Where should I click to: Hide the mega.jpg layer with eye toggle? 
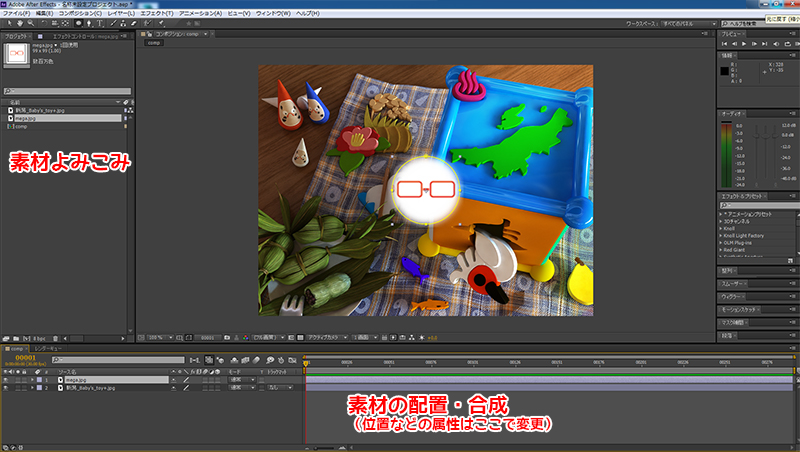click(5, 380)
